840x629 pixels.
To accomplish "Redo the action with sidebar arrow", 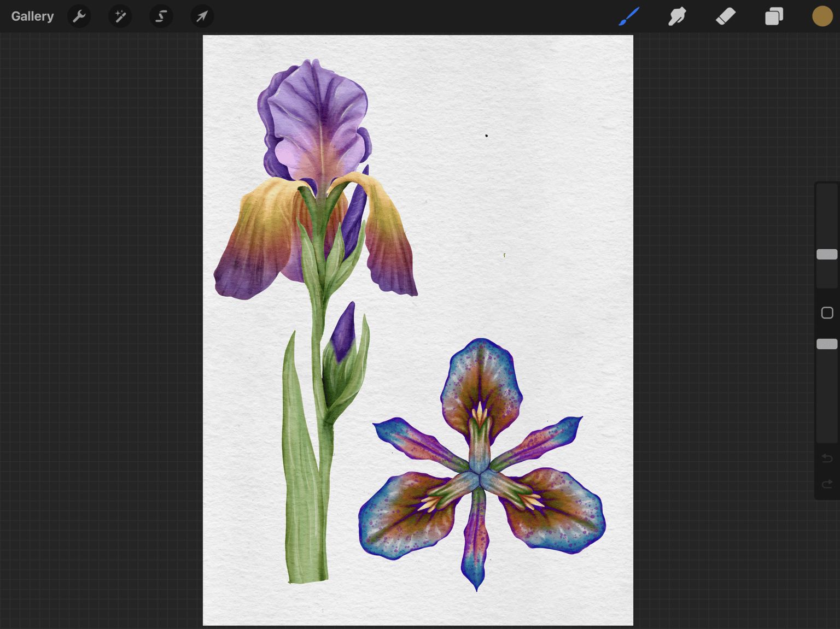I will [x=827, y=484].
